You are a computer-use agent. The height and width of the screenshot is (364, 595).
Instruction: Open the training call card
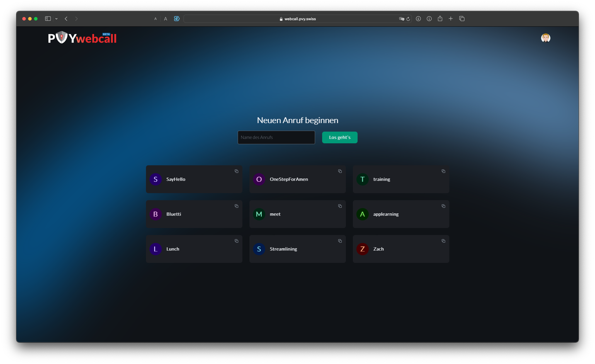401,179
